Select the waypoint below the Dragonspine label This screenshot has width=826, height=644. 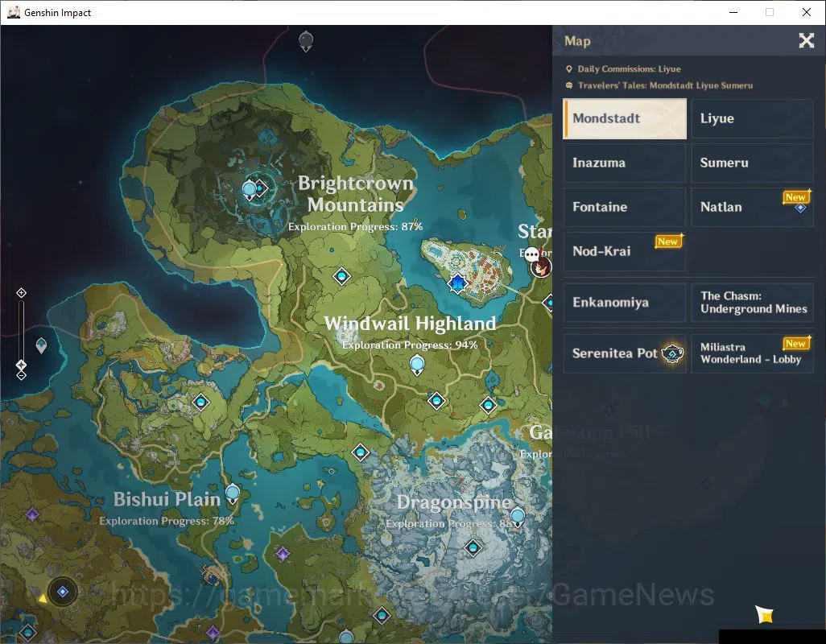(x=473, y=548)
